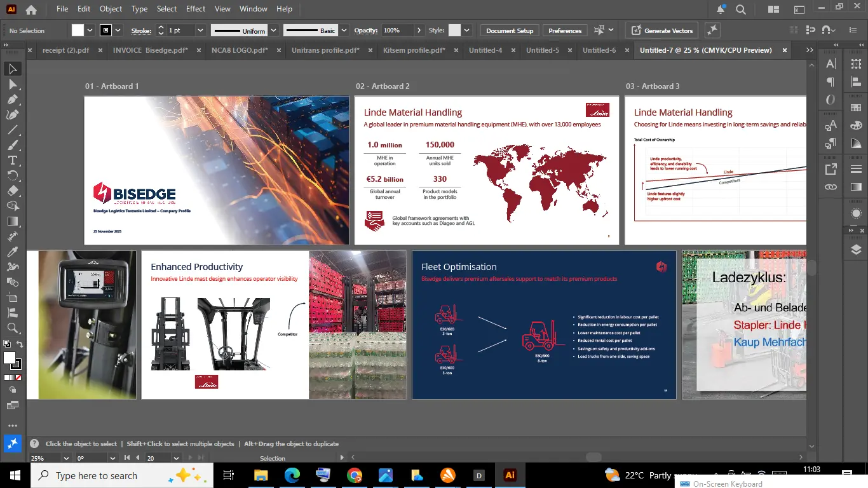Open the fill color dropdown arrow
The image size is (868, 488).
point(90,30)
